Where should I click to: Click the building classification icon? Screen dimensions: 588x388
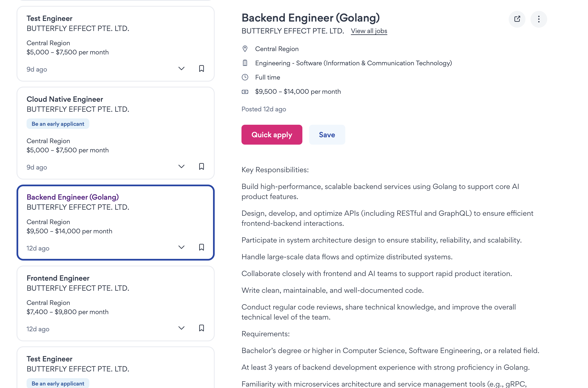click(x=245, y=63)
